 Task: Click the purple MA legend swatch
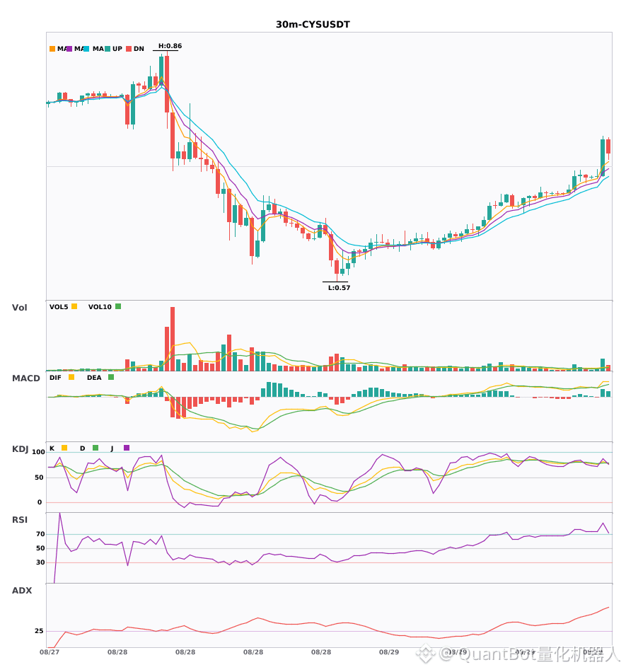coord(69,49)
